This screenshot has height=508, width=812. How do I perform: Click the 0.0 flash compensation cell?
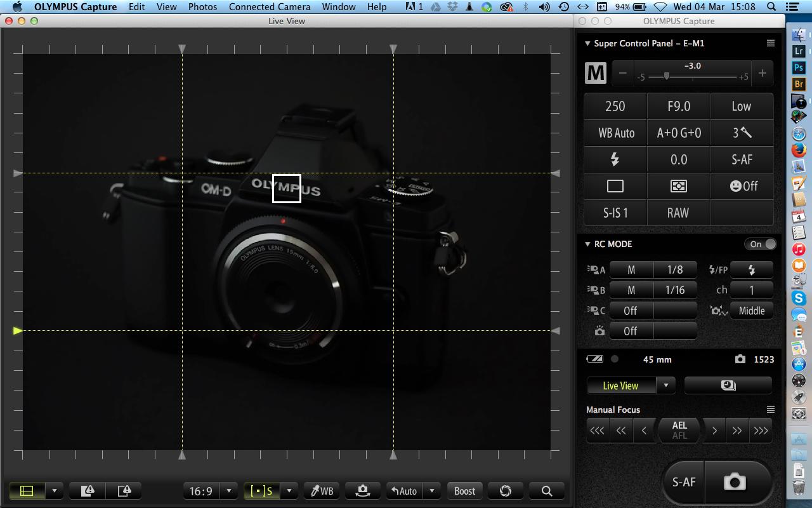tap(679, 160)
